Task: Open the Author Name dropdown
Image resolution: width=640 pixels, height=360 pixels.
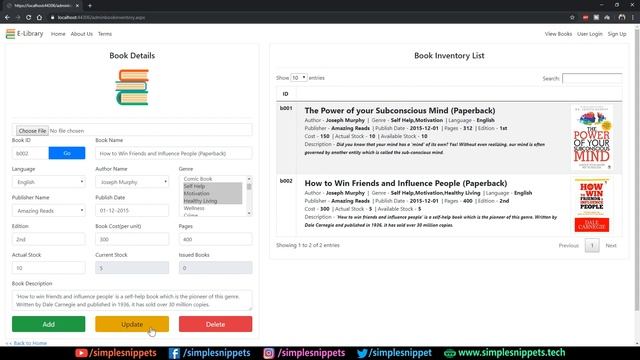Action: click(132, 182)
